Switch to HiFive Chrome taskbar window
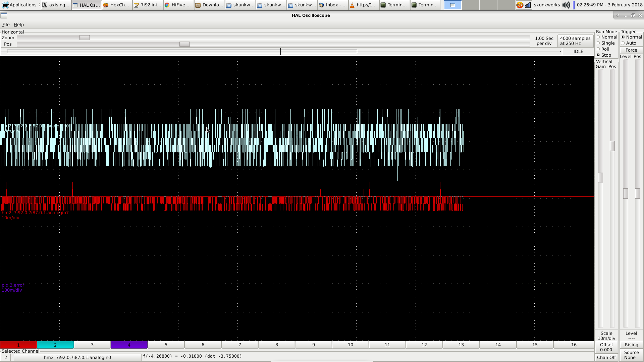The image size is (644, 362). [x=178, y=5]
